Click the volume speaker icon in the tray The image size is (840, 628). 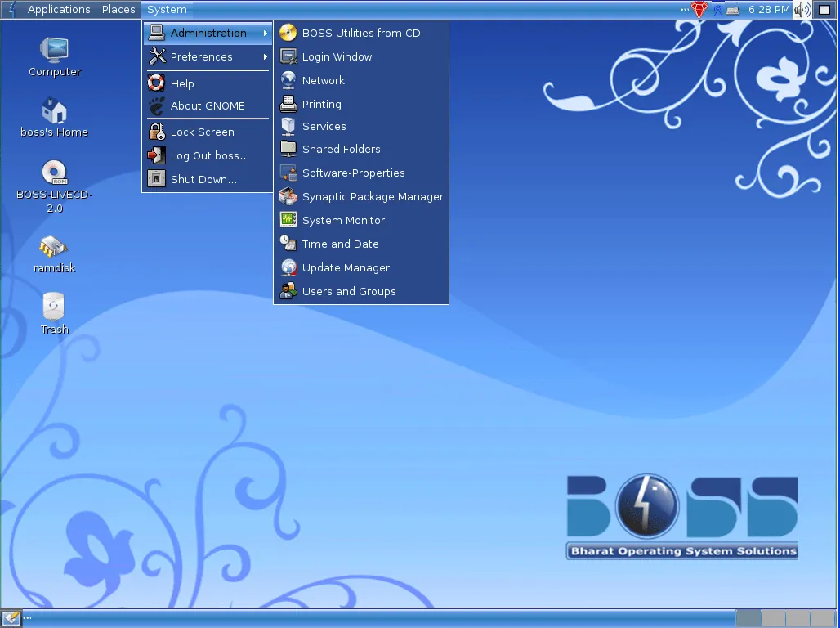pyautogui.click(x=803, y=10)
